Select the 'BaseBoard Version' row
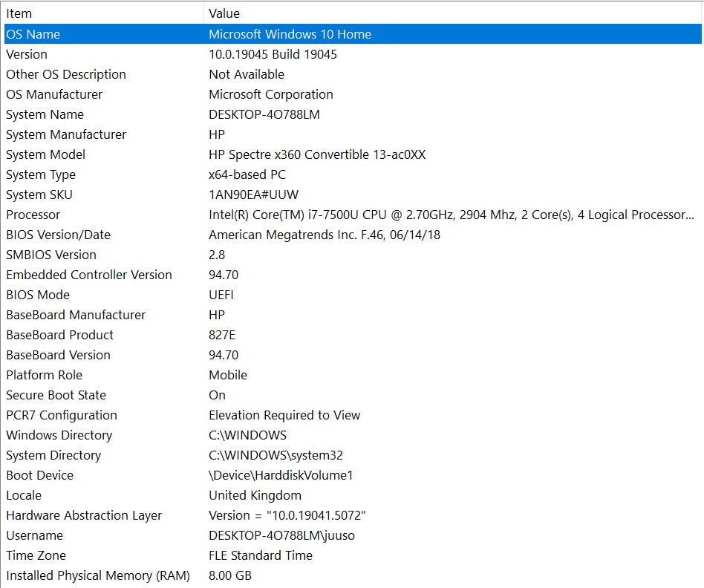This screenshot has height=588, width=704. pyautogui.click(x=59, y=355)
